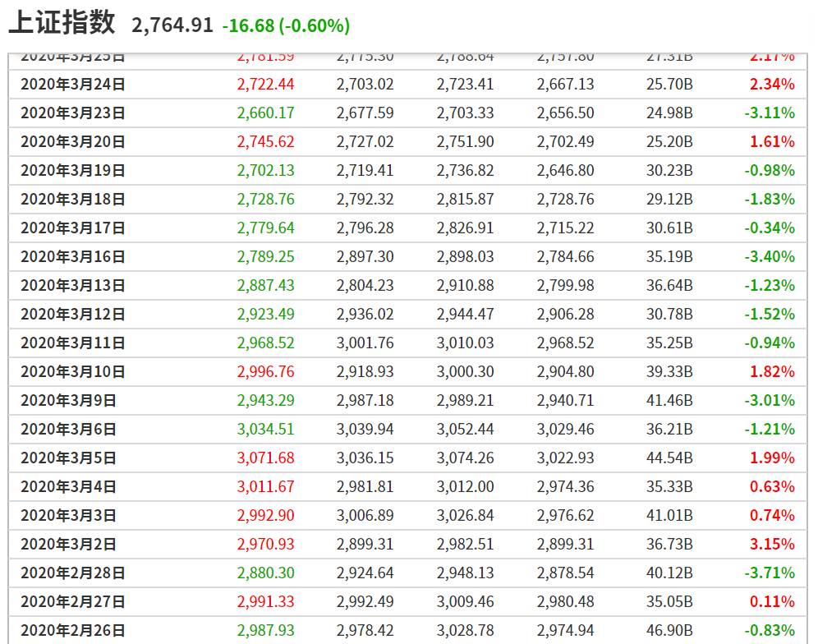Image resolution: width=818 pixels, height=644 pixels.
Task: Click high price 2,815.87
Action: 466,199
